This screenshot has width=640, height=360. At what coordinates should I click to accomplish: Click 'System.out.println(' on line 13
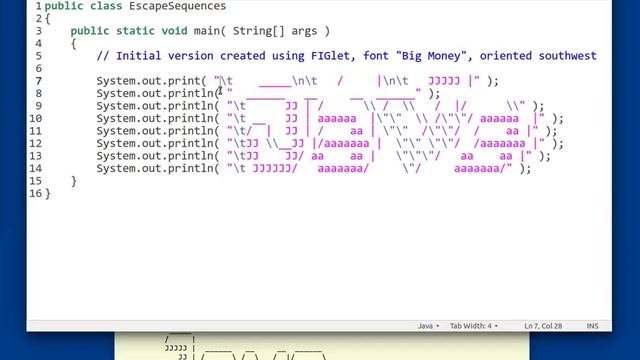pos(158,156)
